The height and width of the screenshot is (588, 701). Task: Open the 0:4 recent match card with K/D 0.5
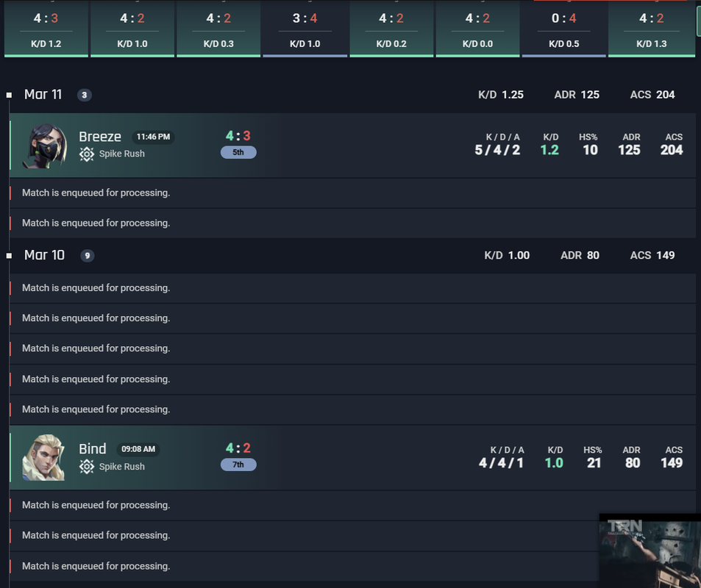click(x=563, y=29)
